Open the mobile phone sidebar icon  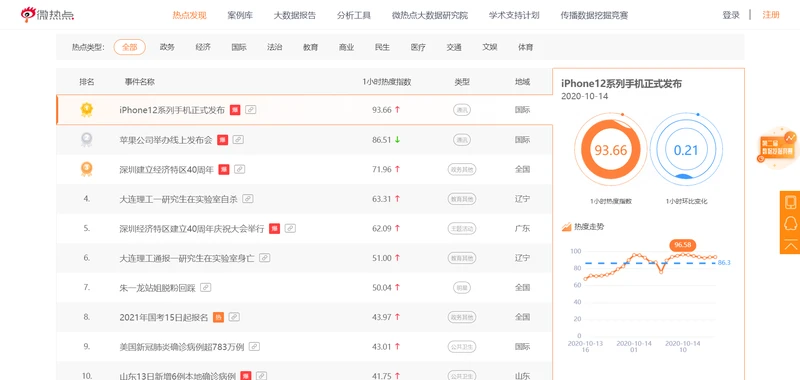click(x=790, y=202)
